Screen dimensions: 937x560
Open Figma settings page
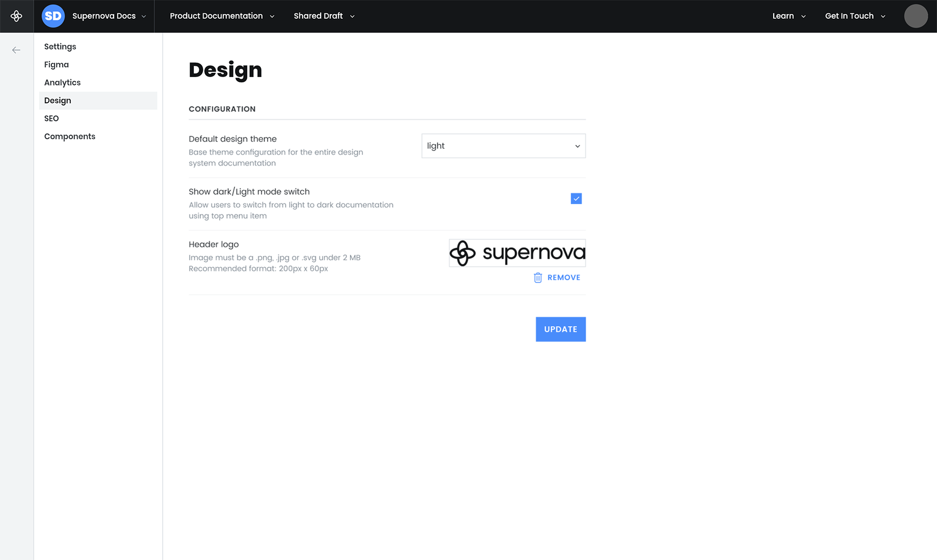98,65
